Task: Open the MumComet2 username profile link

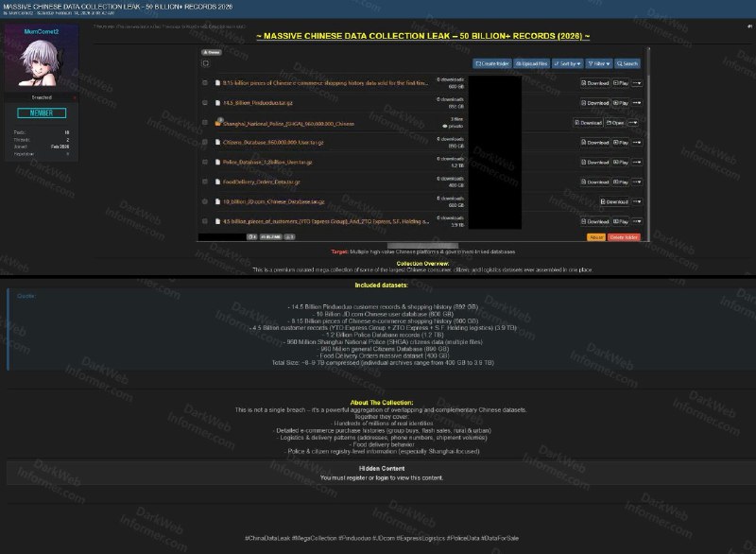Action: (41, 31)
